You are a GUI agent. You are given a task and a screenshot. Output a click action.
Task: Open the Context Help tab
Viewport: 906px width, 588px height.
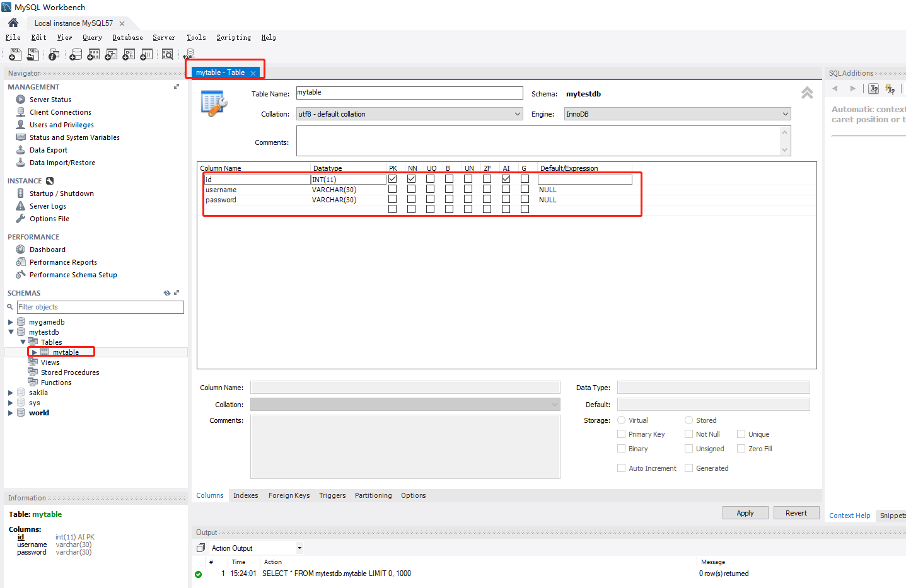[x=849, y=516]
